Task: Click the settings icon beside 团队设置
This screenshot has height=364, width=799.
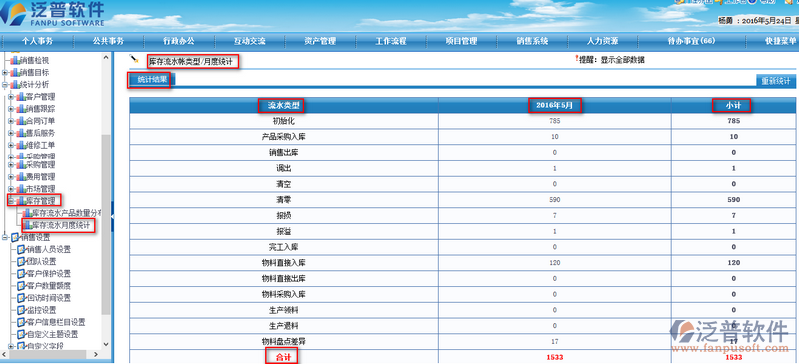Action: 21,262
